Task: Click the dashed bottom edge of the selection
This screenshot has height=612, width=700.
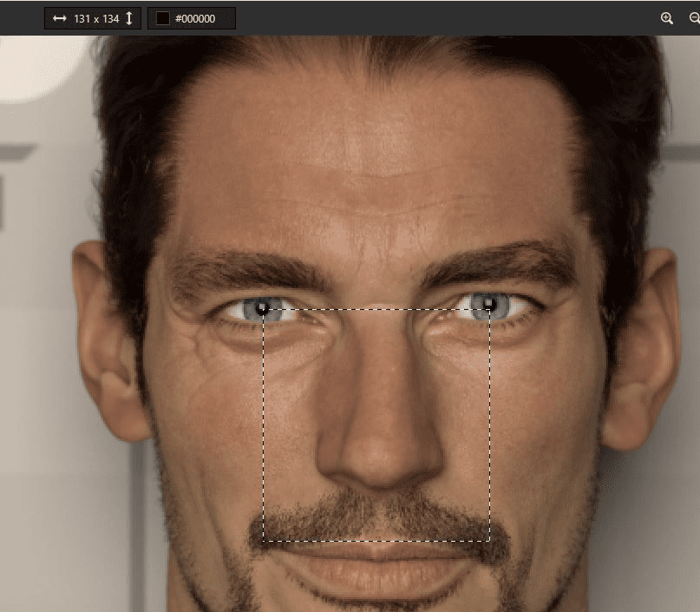Action: (x=376, y=541)
